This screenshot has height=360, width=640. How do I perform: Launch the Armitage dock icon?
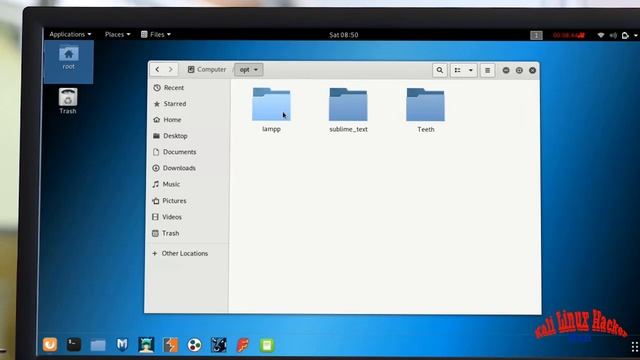pos(146,345)
